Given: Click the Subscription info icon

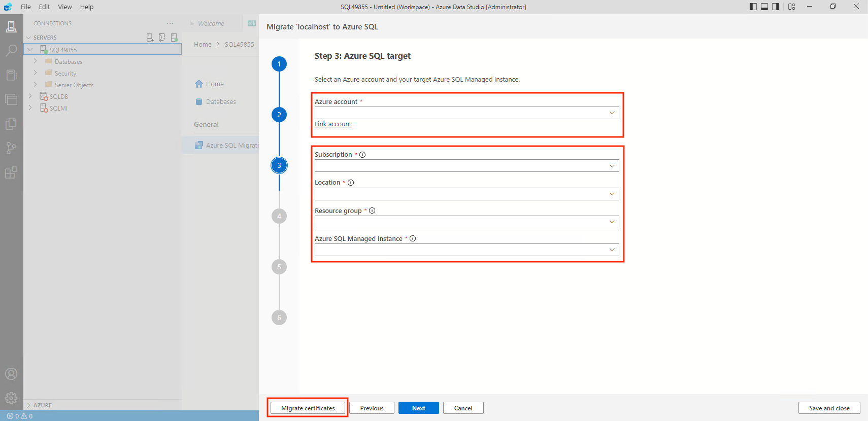Looking at the screenshot, I should 362,155.
